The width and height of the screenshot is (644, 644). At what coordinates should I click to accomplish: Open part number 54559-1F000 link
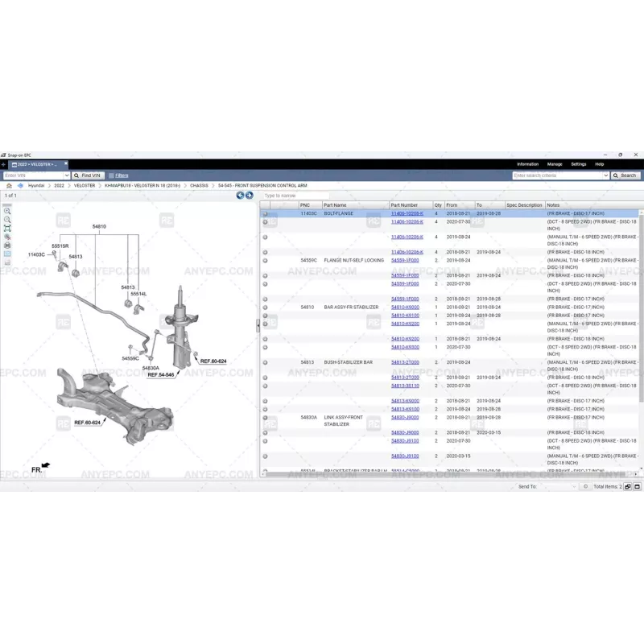tap(405, 261)
